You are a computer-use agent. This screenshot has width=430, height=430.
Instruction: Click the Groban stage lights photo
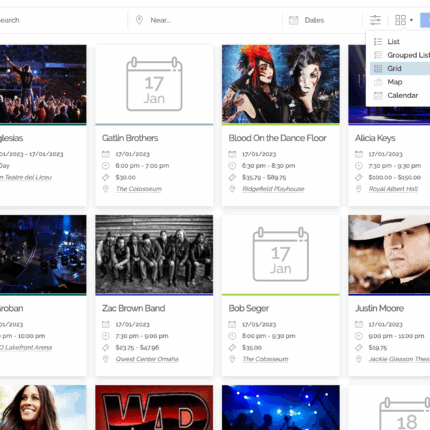(x=43, y=254)
